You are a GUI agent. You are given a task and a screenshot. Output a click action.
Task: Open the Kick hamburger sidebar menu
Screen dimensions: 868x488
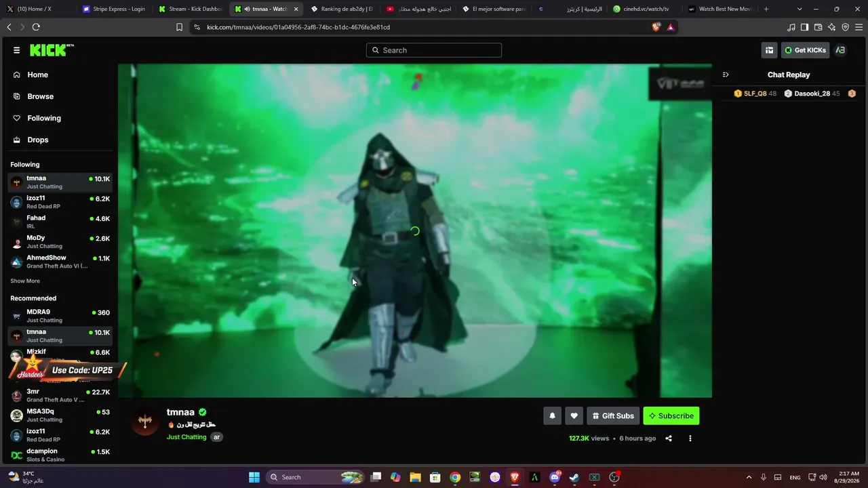(x=16, y=50)
